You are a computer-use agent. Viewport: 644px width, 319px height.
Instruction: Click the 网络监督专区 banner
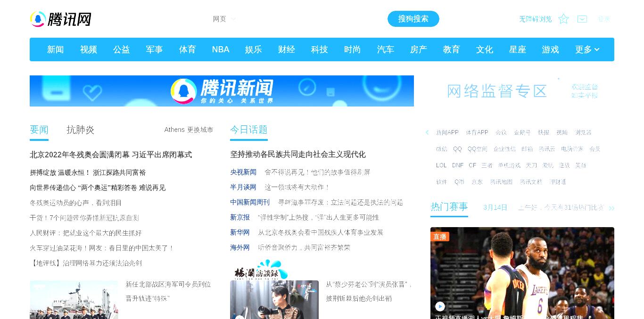coord(522,90)
